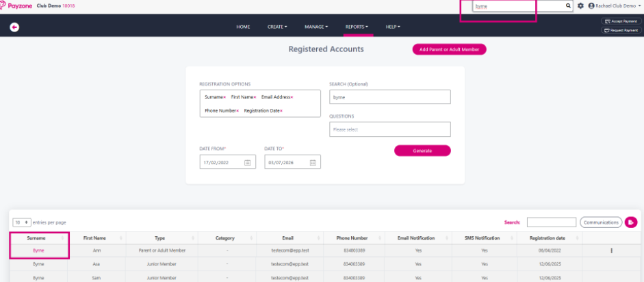Image resolution: width=644 pixels, height=282 pixels.
Task: Open the settings gear icon
Action: pyautogui.click(x=580, y=5)
